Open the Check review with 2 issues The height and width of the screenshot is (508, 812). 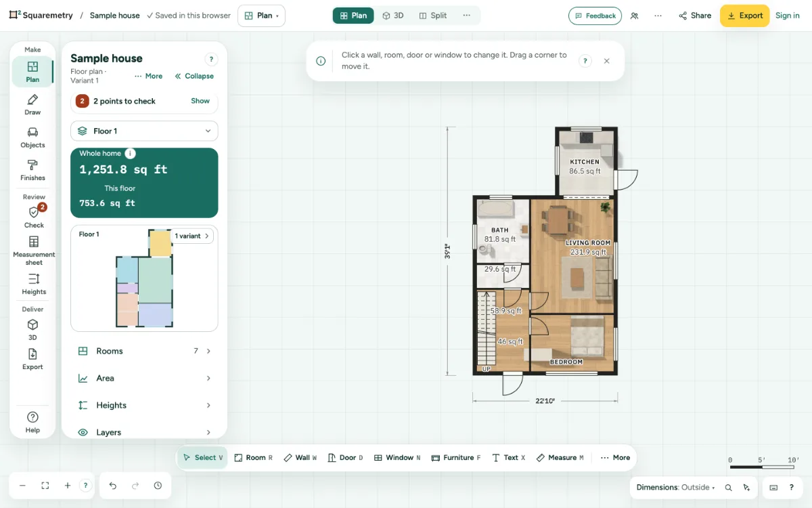click(34, 217)
